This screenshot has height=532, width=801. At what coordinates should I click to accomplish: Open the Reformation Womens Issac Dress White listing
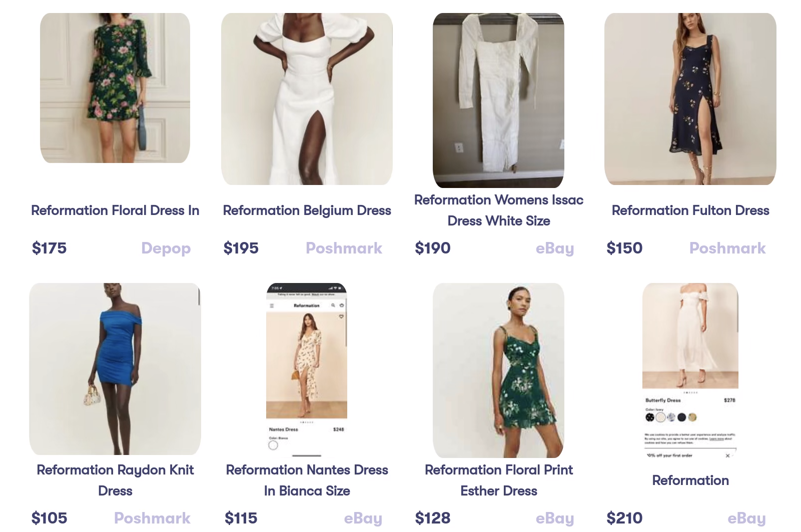tap(499, 210)
